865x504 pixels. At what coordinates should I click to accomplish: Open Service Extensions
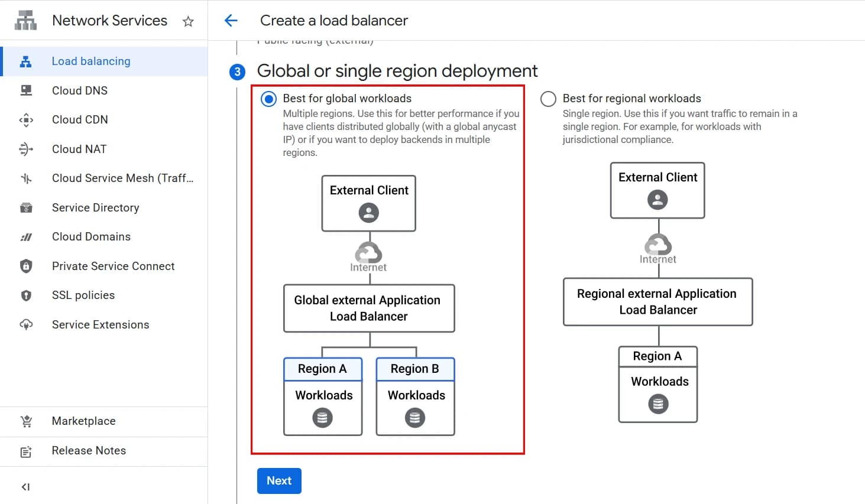(x=101, y=324)
